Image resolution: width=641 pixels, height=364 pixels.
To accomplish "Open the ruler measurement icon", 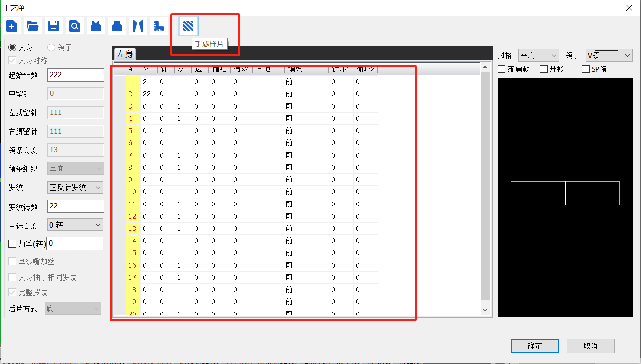I will coord(158,25).
